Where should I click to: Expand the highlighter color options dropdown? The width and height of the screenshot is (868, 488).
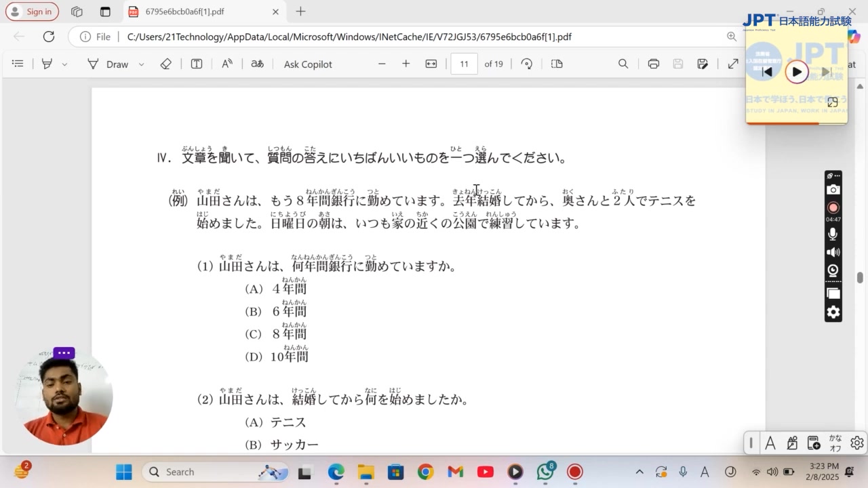click(64, 64)
